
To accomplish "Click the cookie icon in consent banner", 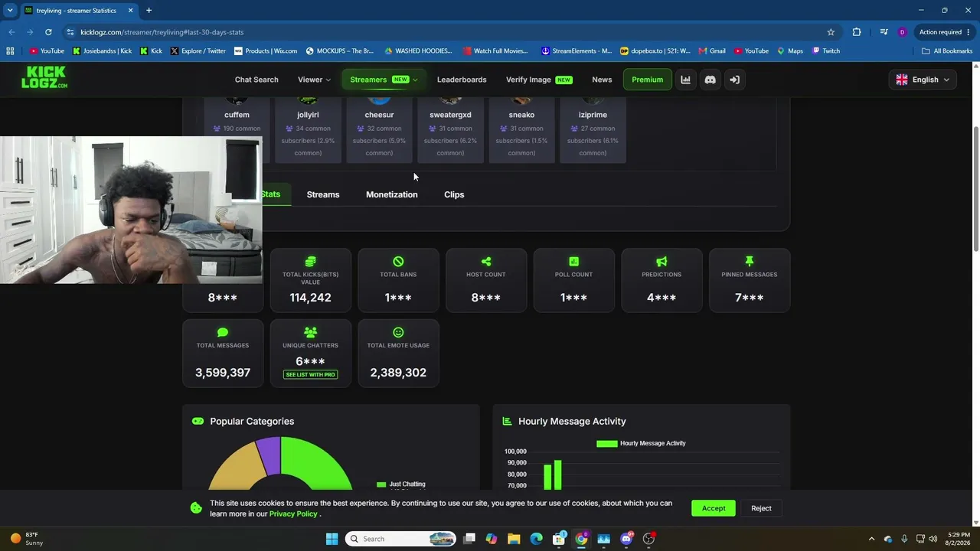I will click(x=196, y=507).
